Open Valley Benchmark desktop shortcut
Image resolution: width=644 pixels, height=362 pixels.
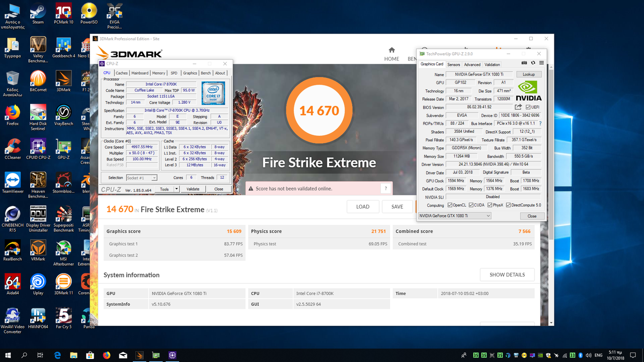point(38,50)
